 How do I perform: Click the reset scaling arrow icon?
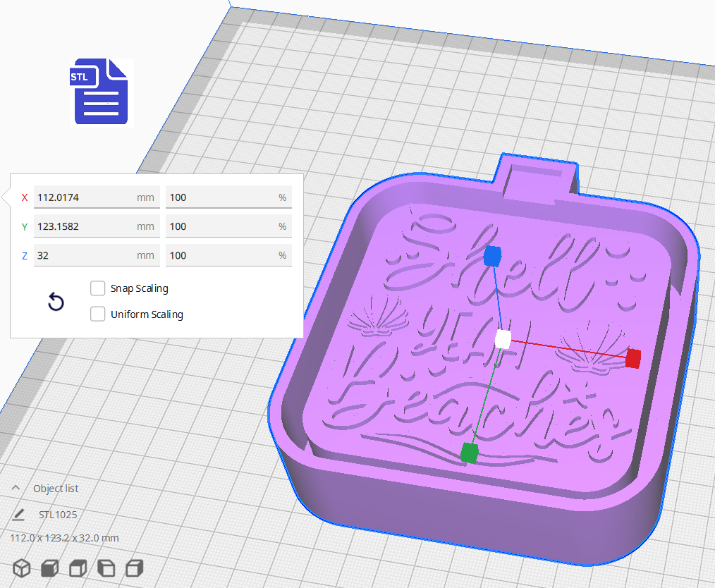point(56,302)
